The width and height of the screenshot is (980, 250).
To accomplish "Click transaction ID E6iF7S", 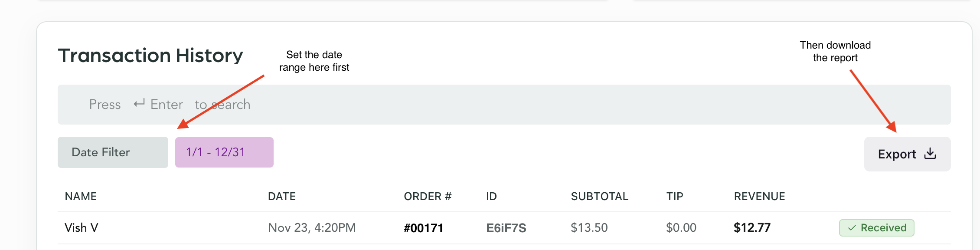I will click(506, 228).
